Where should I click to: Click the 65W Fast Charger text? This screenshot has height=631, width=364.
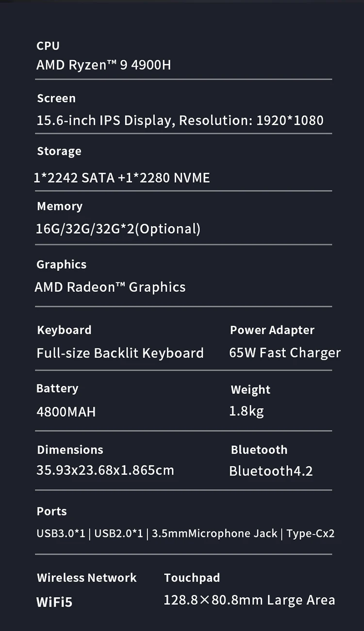point(285,352)
